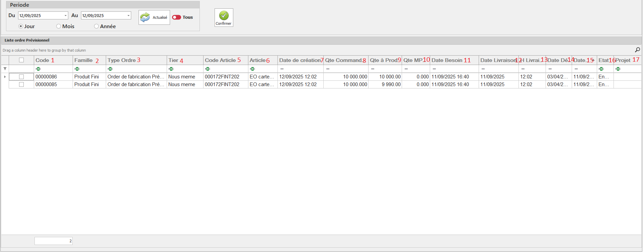644x252 pixels.
Task: Open the grid search magnifier icon
Action: tap(637, 50)
